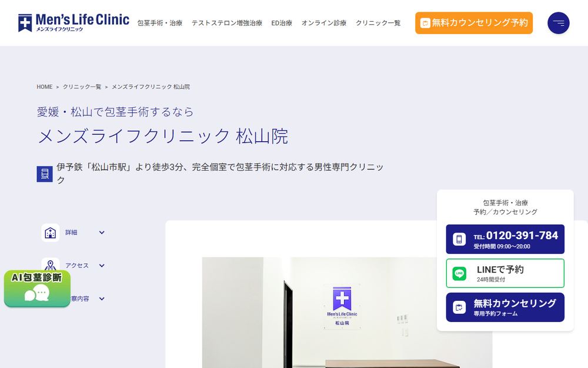The height and width of the screenshot is (368, 588).
Task: Open the クリニック一覧 menu item
Action: (x=378, y=23)
